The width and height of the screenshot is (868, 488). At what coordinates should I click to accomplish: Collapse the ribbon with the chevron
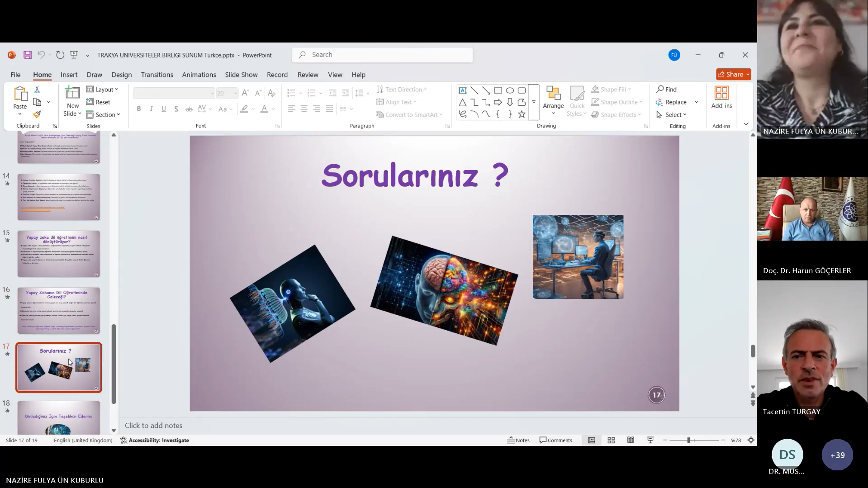(746, 124)
